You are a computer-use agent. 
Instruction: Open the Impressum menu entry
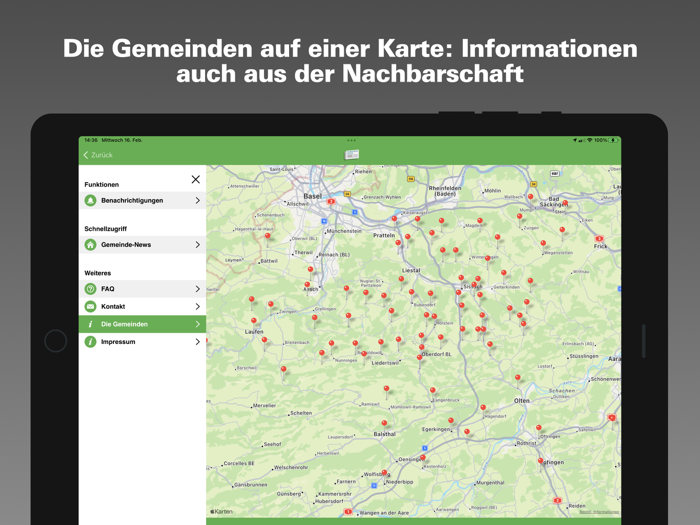click(142, 342)
